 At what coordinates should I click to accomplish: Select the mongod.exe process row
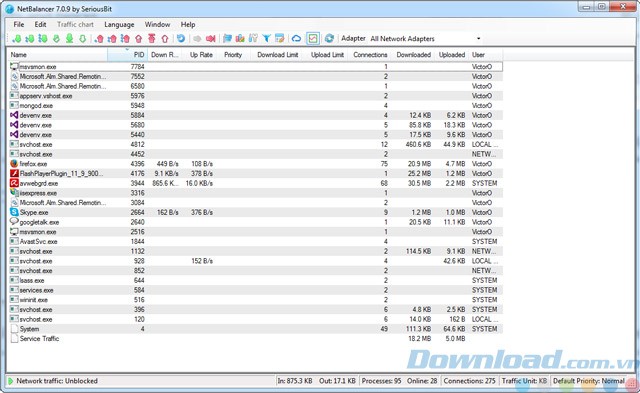(x=256, y=105)
